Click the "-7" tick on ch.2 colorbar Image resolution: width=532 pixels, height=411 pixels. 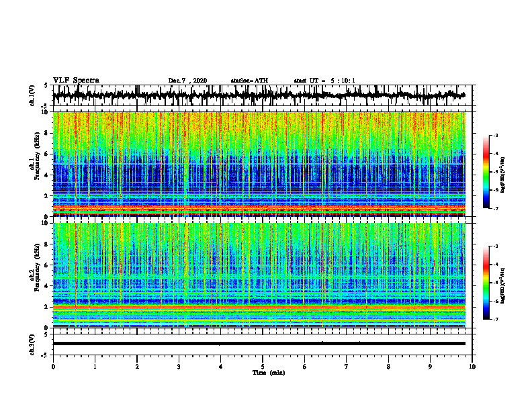[x=496, y=319]
